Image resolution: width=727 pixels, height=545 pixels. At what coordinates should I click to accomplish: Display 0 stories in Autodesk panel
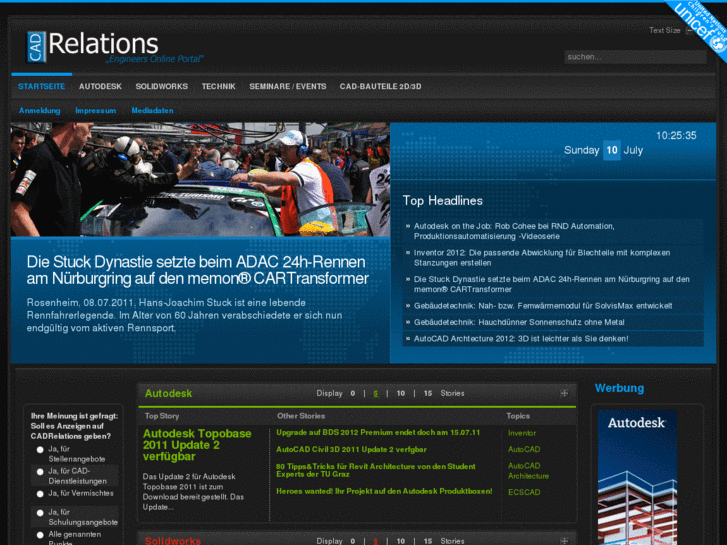(x=352, y=393)
